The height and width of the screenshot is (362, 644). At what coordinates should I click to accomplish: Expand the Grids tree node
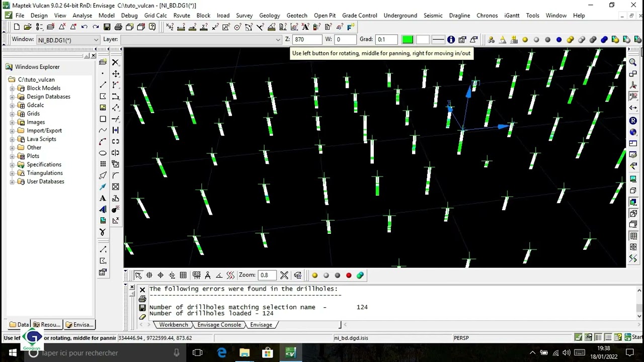coord(12,114)
